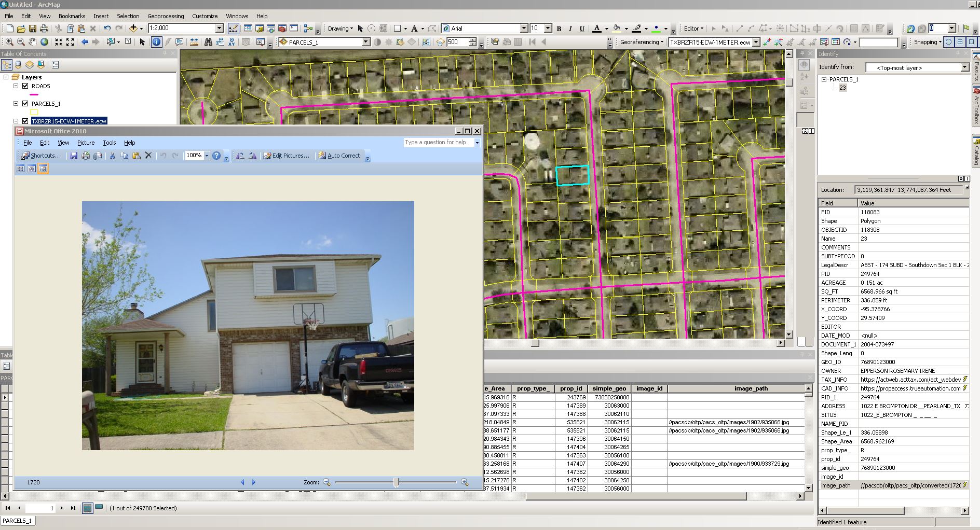Click the Auto Correct button

[339, 156]
